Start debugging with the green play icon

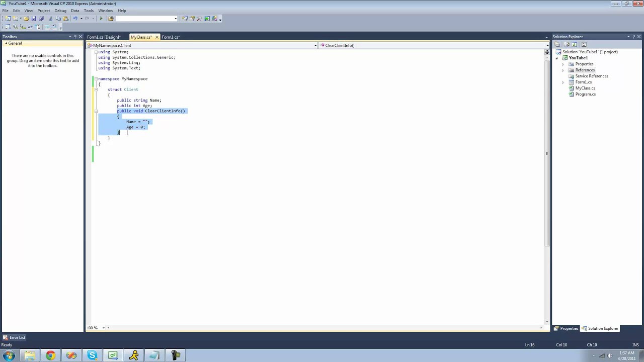(101, 19)
